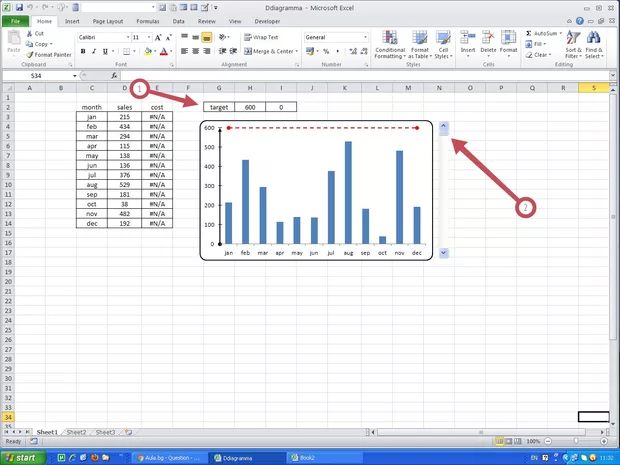Click the Increase Indent icon
Image resolution: width=620 pixels, height=465 pixels.
pyautogui.click(x=234, y=51)
